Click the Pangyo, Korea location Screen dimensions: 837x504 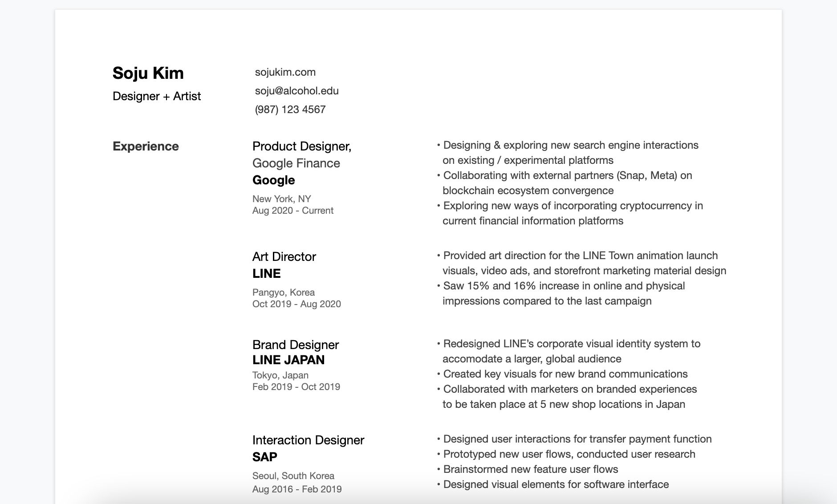click(284, 293)
